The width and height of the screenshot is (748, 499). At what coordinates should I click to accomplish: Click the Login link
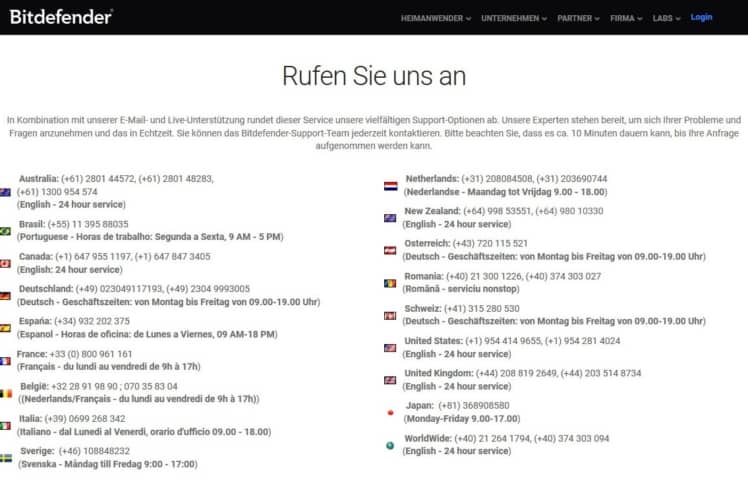(x=701, y=17)
